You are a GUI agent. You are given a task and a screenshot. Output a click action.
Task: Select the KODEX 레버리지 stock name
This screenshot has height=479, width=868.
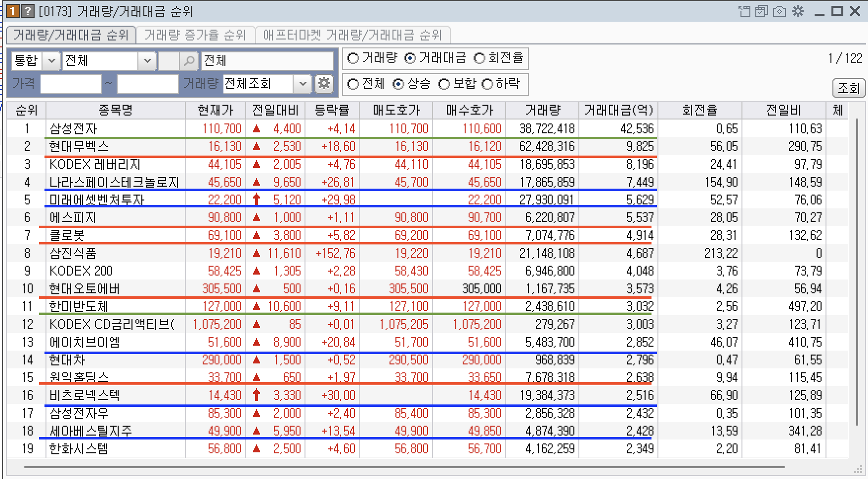coord(95,164)
